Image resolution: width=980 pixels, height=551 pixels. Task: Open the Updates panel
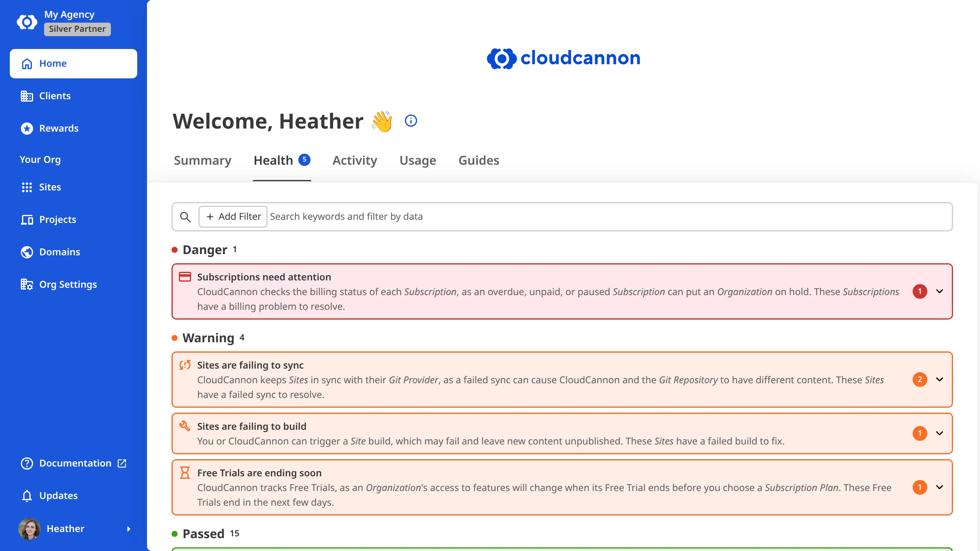(73, 496)
